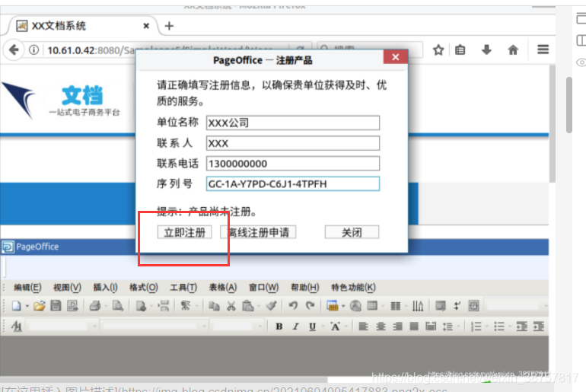Viewport: 586px width, 392px height.
Task: Focus the 单位名称 input field
Action: (x=293, y=123)
